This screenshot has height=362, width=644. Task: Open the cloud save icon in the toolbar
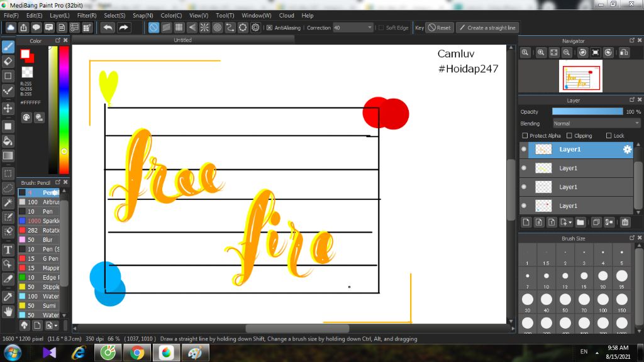(11, 28)
